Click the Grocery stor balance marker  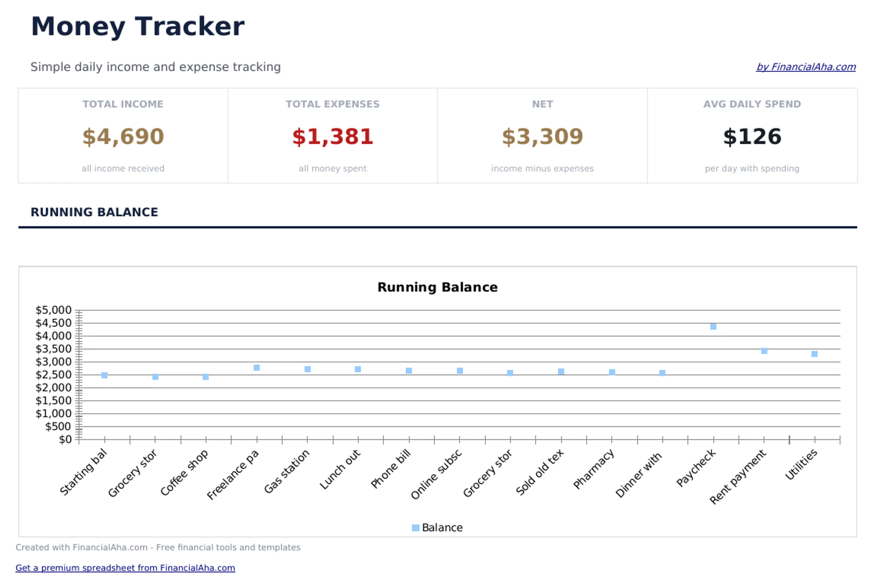[x=155, y=376]
